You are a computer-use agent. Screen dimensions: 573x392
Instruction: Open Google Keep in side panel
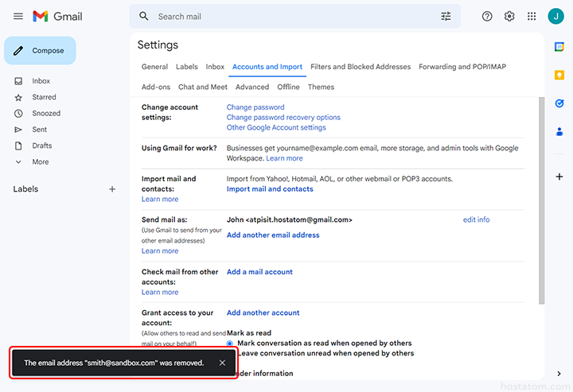[x=559, y=75]
